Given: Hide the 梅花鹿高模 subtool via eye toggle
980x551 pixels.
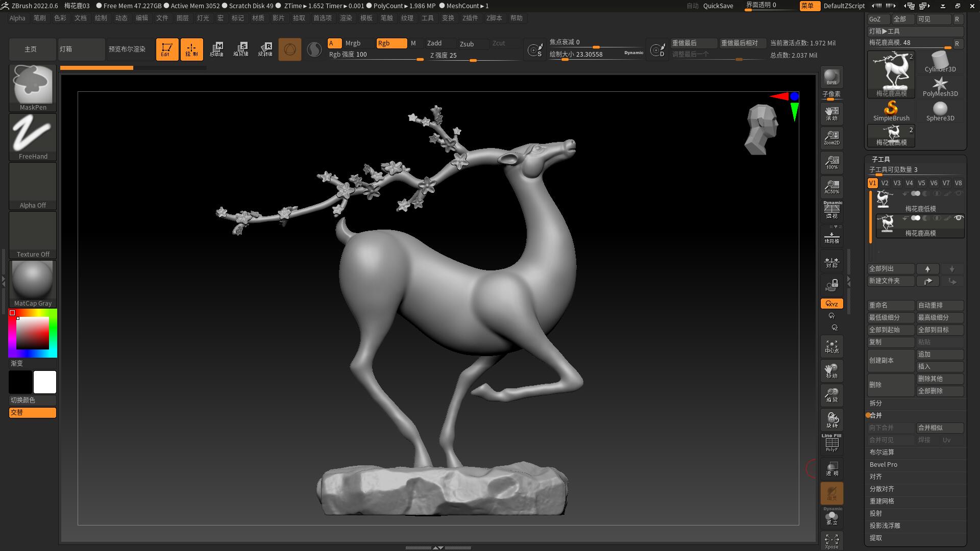Looking at the screenshot, I should tap(959, 218).
